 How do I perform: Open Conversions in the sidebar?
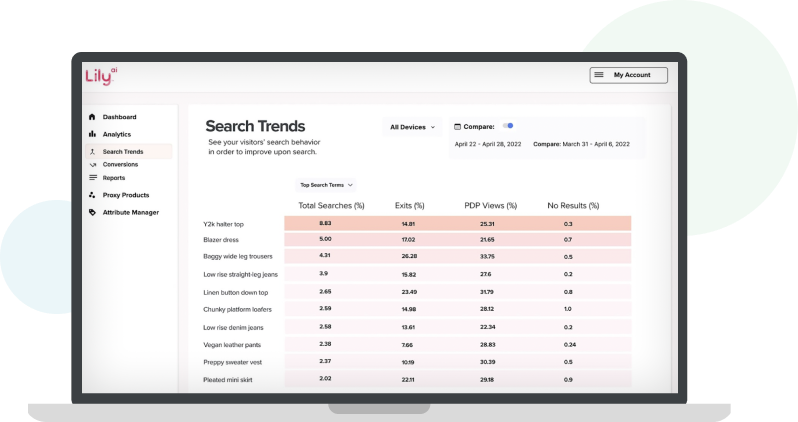point(120,164)
